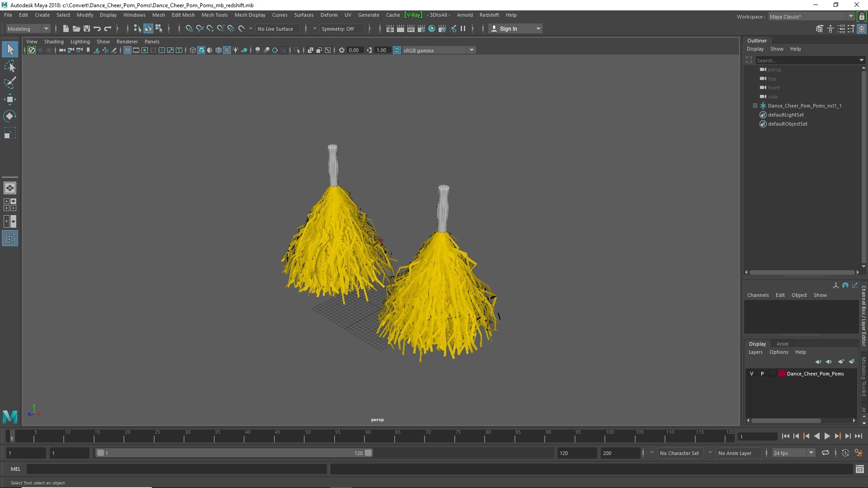Screen dimensions: 868x488
Task: Click the play forwards button
Action: coord(827,436)
